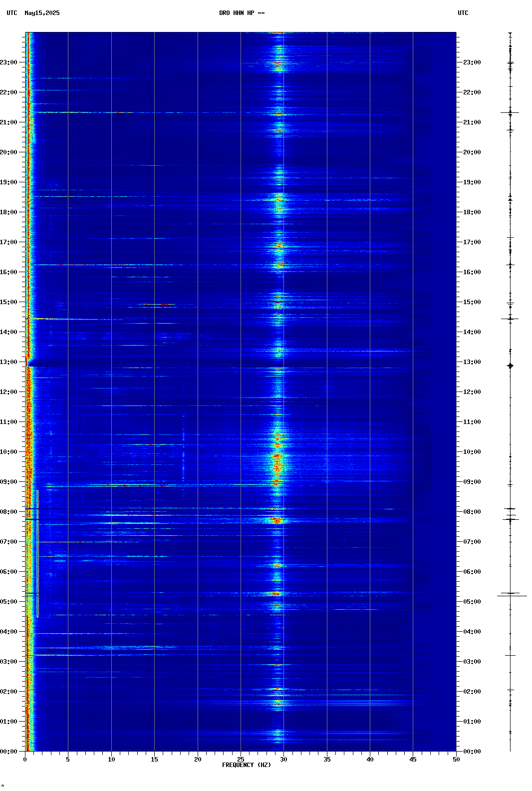Image resolution: width=532 pixels, height=791 pixels.
Task: Select 23:00 on the right time axis
Action: pos(472,62)
